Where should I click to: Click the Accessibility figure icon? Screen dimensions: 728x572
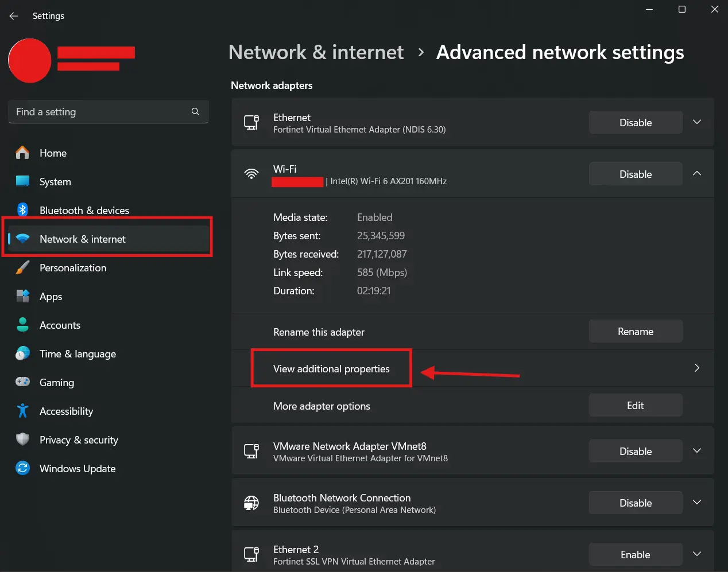[22, 411]
